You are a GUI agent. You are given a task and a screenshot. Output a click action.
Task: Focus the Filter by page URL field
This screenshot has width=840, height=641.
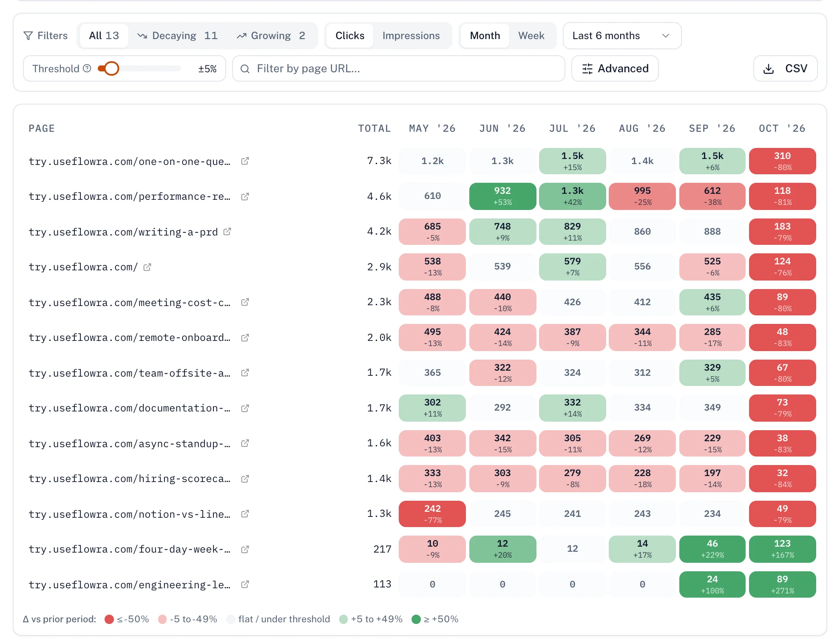point(399,68)
